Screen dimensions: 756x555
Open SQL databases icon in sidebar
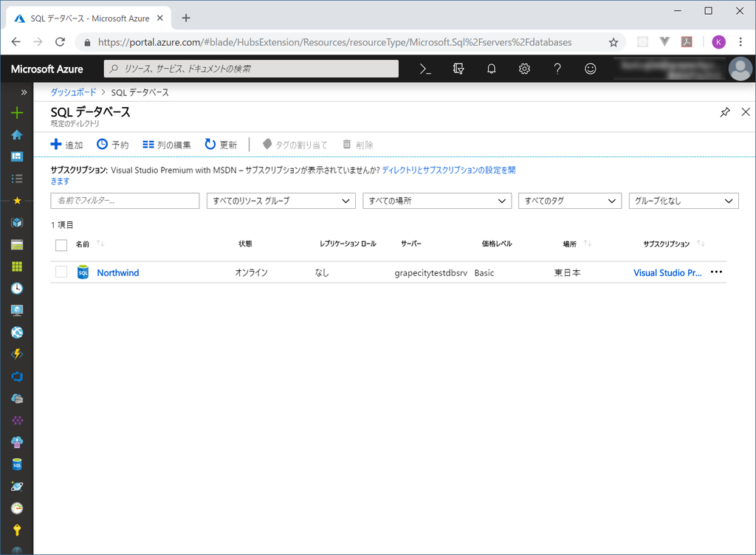point(17,464)
